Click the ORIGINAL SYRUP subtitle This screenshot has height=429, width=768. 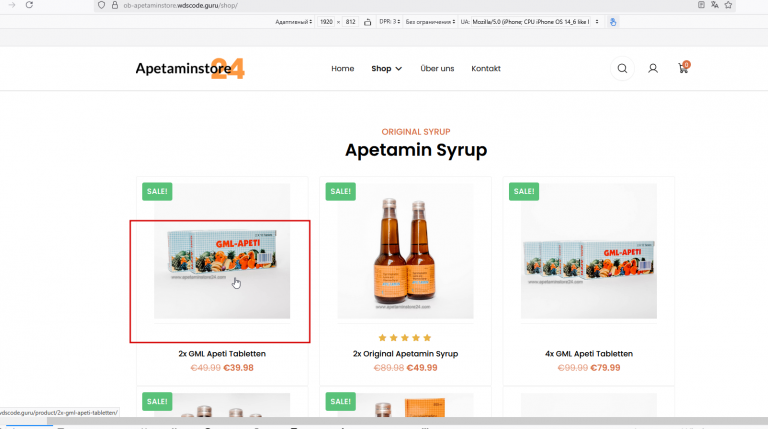[416, 132]
